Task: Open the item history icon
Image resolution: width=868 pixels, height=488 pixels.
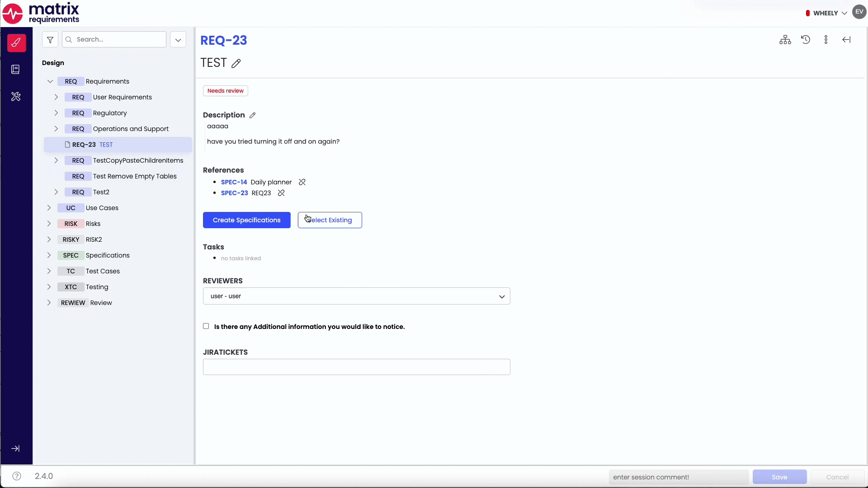Action: pos(806,40)
